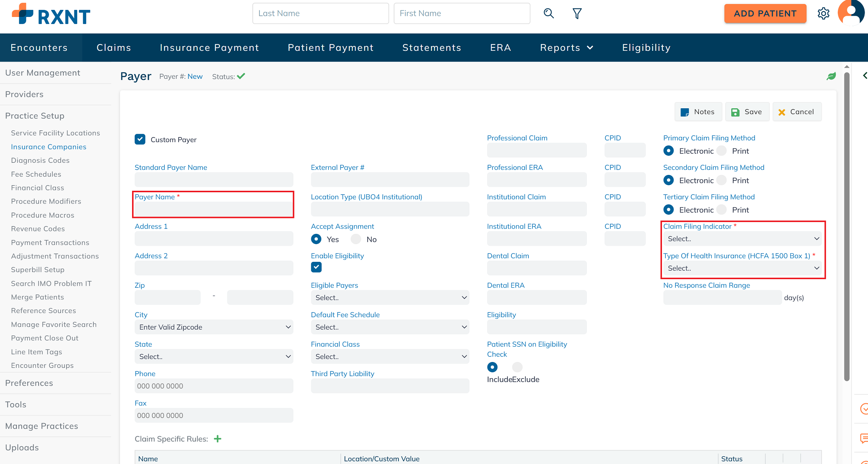The height and width of the screenshot is (464, 868).
Task: Click the ADD PATIENT button
Action: (x=765, y=14)
